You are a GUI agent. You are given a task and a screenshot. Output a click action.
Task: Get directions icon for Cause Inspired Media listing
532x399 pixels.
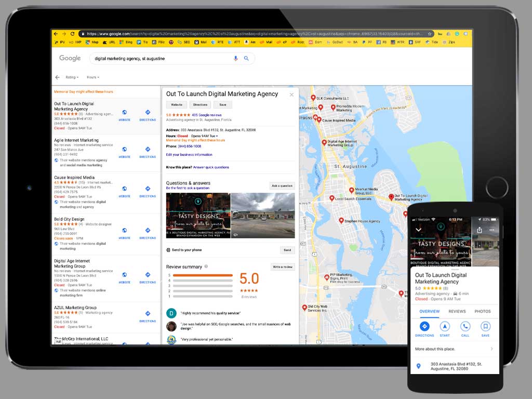(x=148, y=189)
